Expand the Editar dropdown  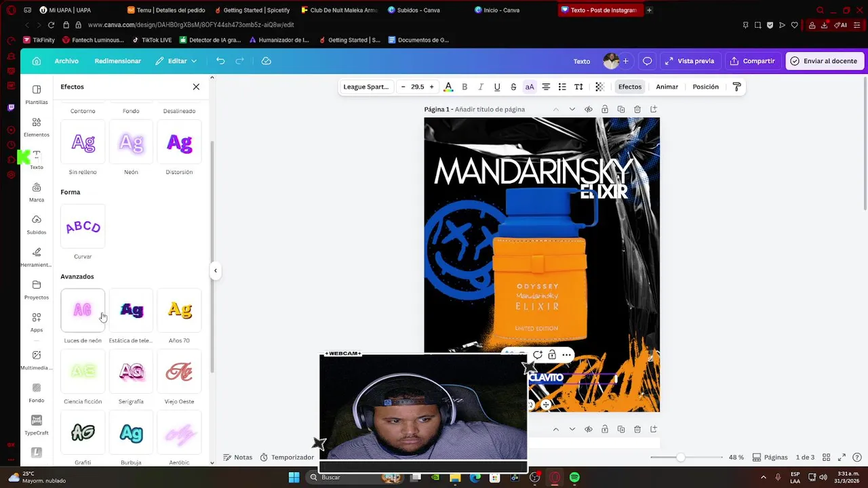tap(176, 61)
